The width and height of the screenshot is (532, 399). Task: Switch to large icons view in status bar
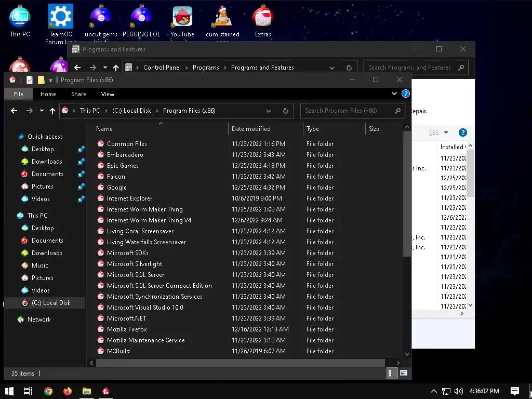click(403, 373)
